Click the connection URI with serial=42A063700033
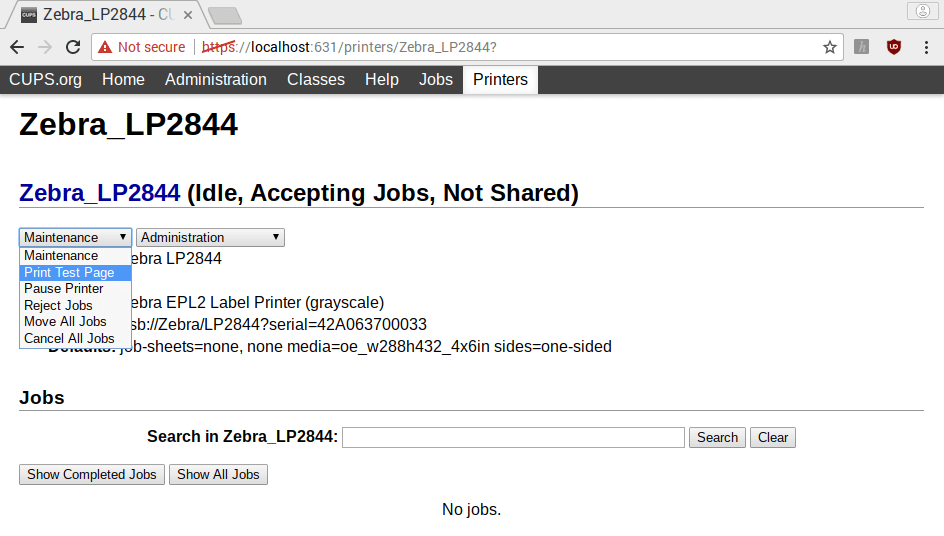Image resolution: width=944 pixels, height=536 pixels. pyautogui.click(x=279, y=325)
